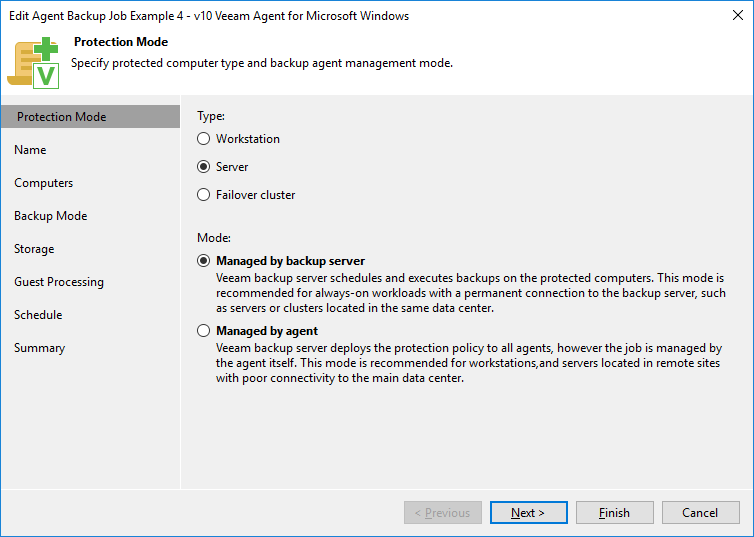Screen dimensions: 754x537
Task: Go to the Name step
Action: (30, 150)
